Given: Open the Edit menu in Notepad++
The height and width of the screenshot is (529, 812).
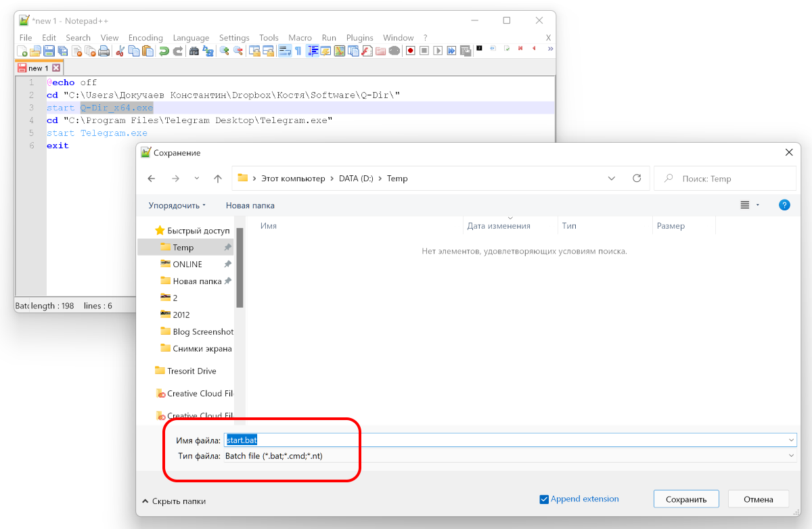Looking at the screenshot, I should pos(49,38).
